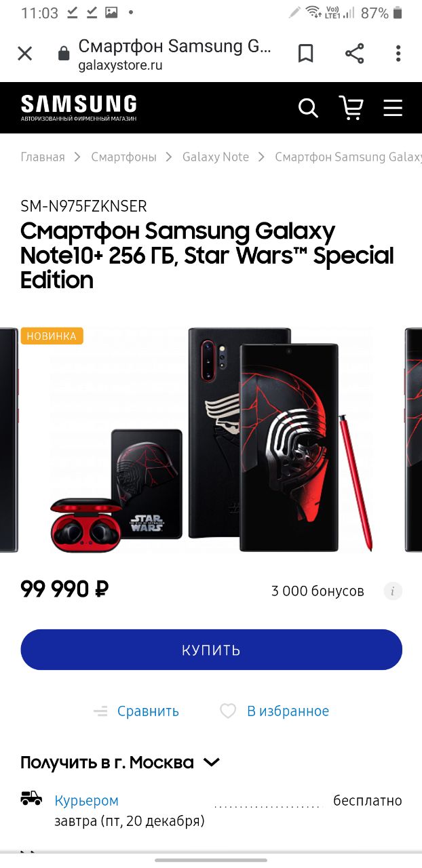Go to Главная breadcrumb
The height and width of the screenshot is (868, 422).
click(43, 157)
